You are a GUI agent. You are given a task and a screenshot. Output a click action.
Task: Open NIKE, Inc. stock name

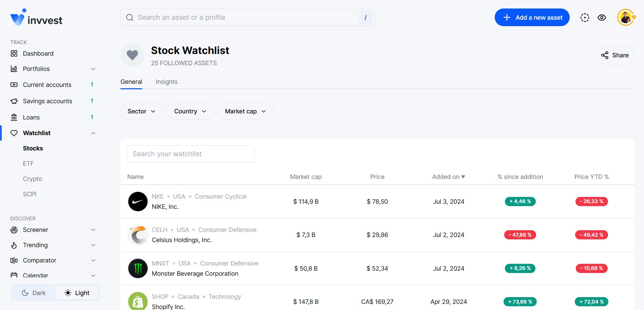point(165,207)
